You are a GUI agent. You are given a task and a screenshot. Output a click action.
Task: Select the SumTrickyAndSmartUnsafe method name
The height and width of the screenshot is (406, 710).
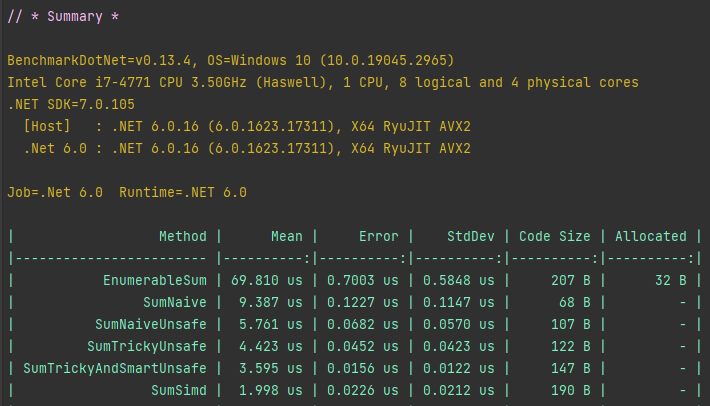(x=115, y=369)
